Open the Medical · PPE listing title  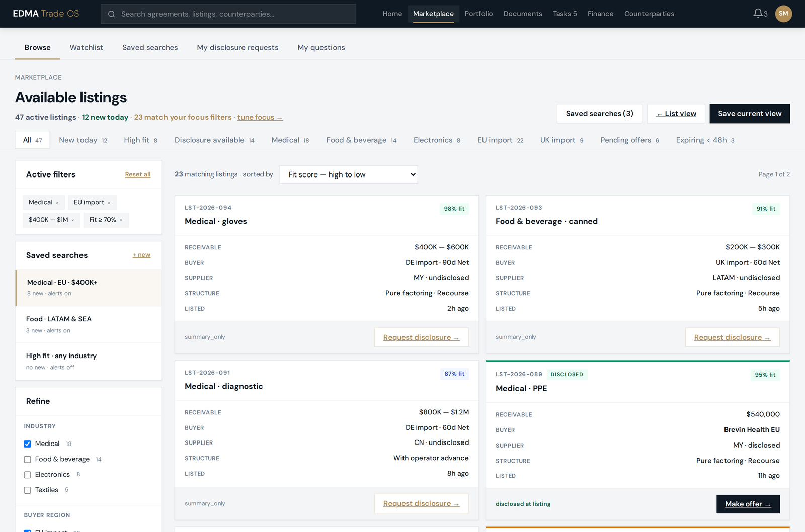(521, 388)
